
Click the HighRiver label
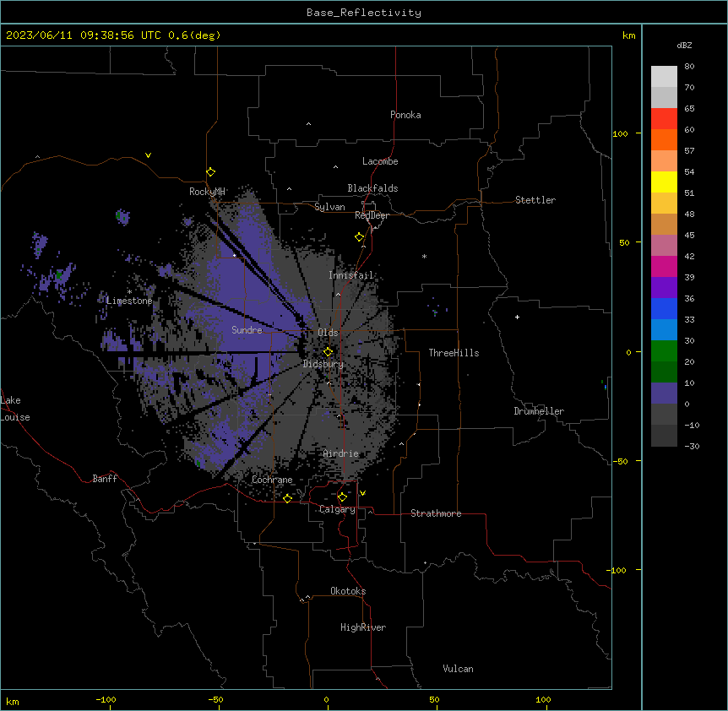click(363, 627)
